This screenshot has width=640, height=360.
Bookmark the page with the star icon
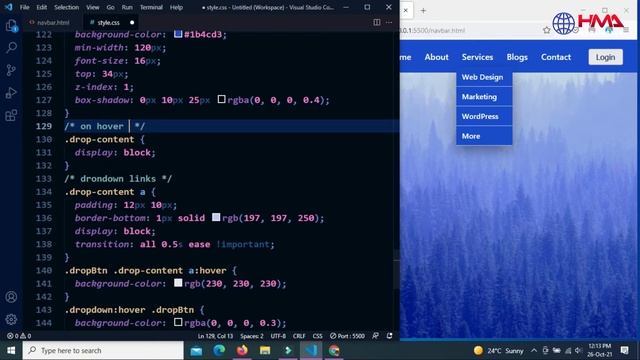coord(547,30)
